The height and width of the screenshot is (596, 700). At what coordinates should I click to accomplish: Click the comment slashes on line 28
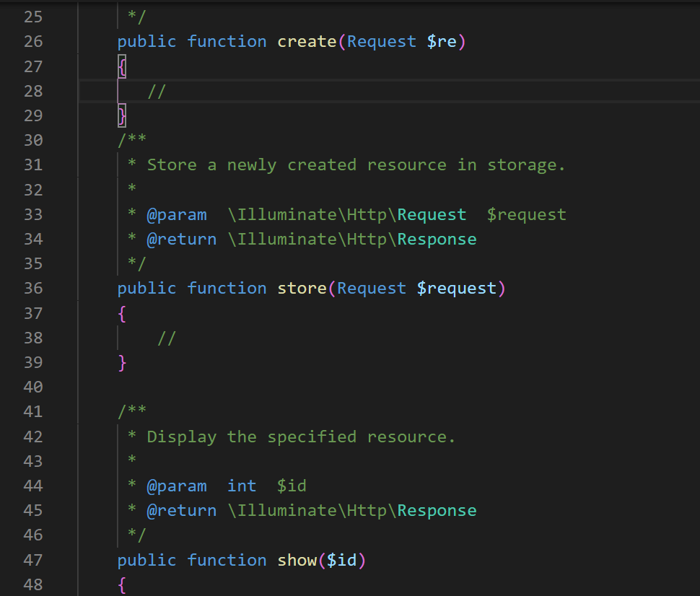[157, 91]
